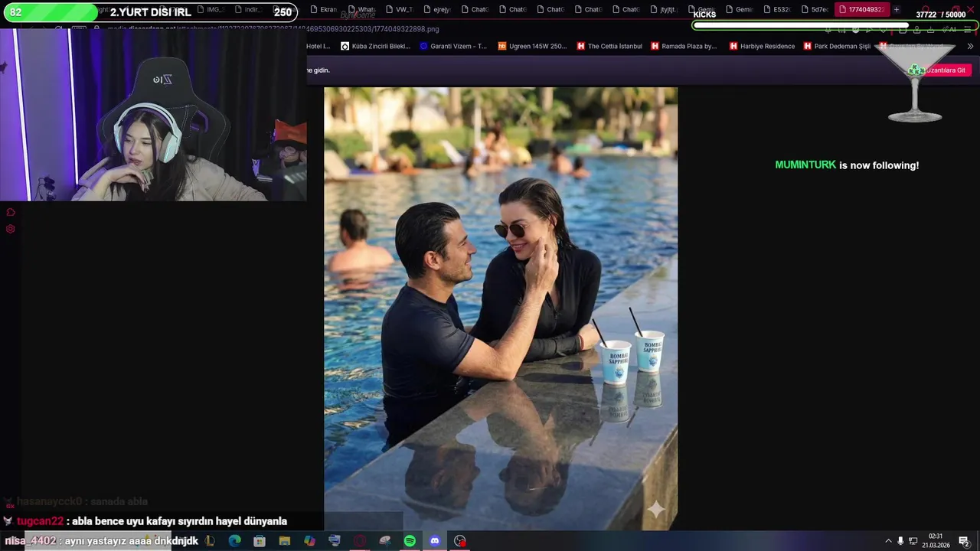Viewport: 980px width, 551px height.
Task: Open the Ugreen 145W 250... bookmark
Action: (532, 46)
